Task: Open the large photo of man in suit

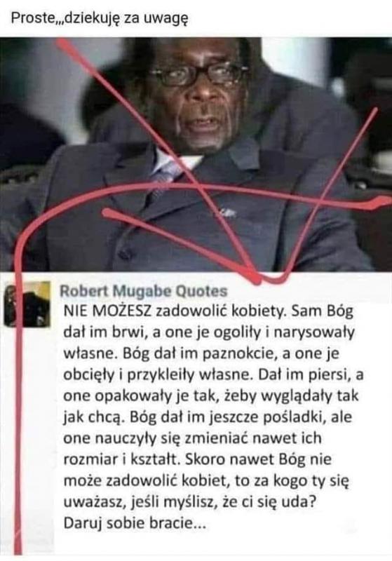Action: tap(196, 154)
